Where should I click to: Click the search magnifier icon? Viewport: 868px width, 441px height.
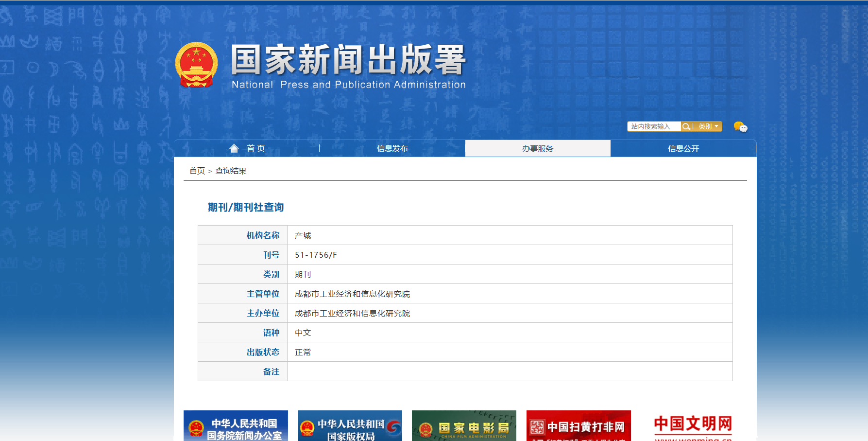[686, 126]
